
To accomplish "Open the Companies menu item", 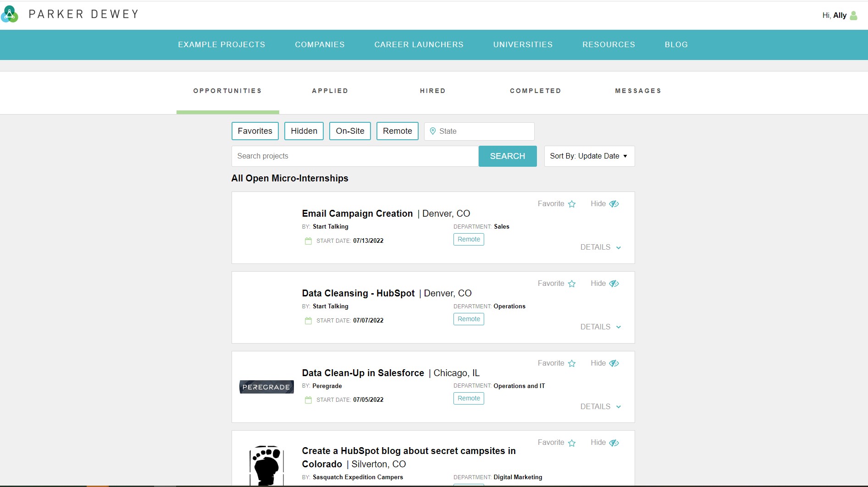I will [x=320, y=44].
